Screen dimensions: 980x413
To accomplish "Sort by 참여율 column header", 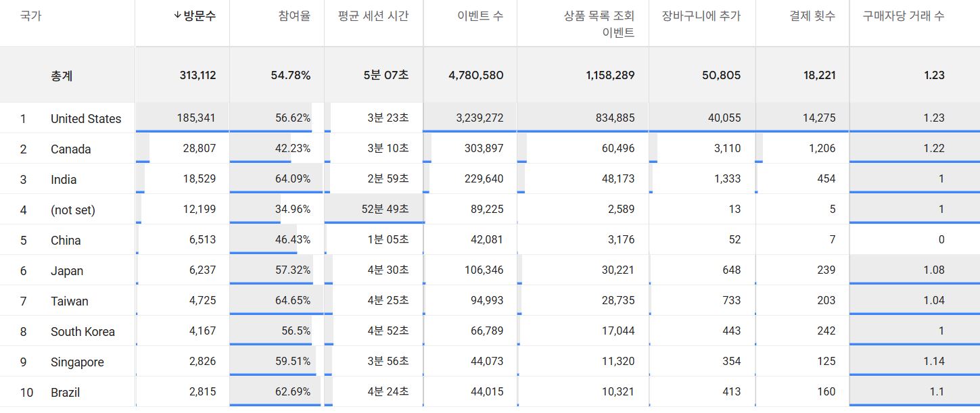I will tap(294, 16).
